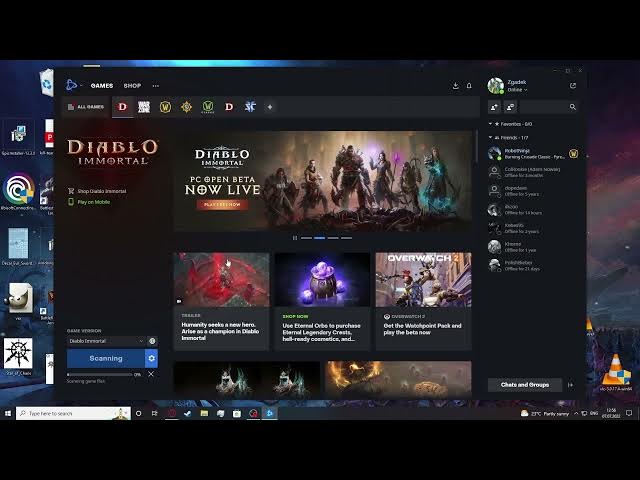Open the Battle.net logo menu
Screen dimensions: 640x480
[71, 85]
